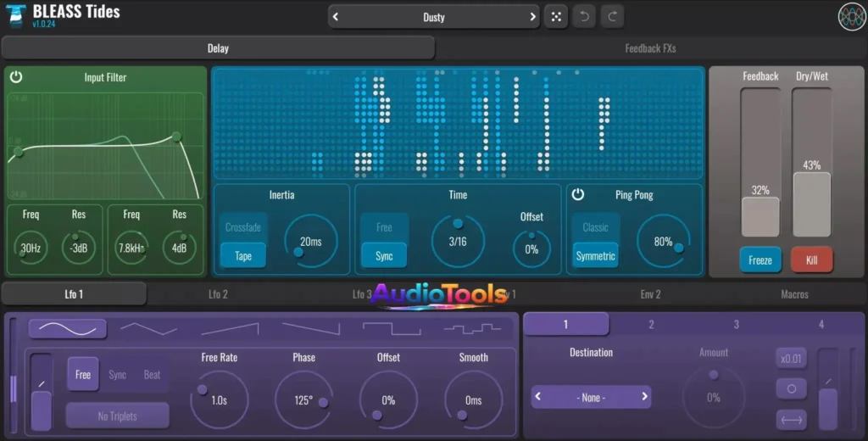Click the Inertia 20ms knob
This screenshot has height=441, width=868.
click(311, 242)
